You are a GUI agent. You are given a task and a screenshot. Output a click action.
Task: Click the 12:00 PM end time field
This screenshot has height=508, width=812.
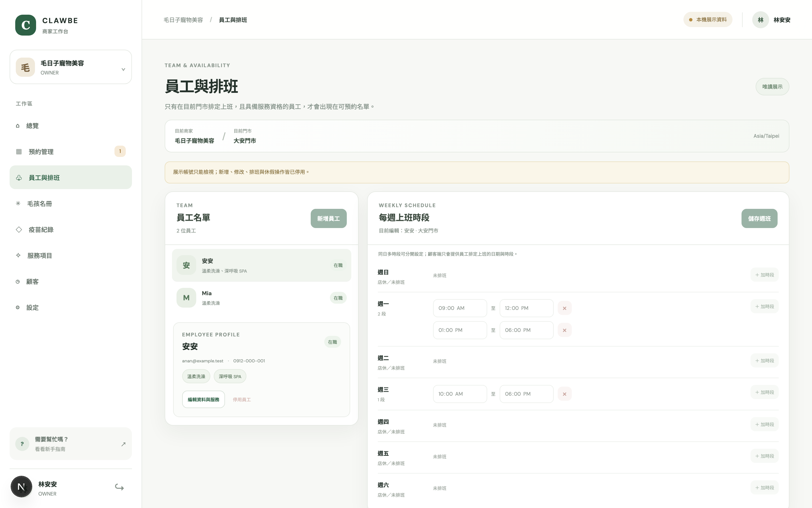526,308
